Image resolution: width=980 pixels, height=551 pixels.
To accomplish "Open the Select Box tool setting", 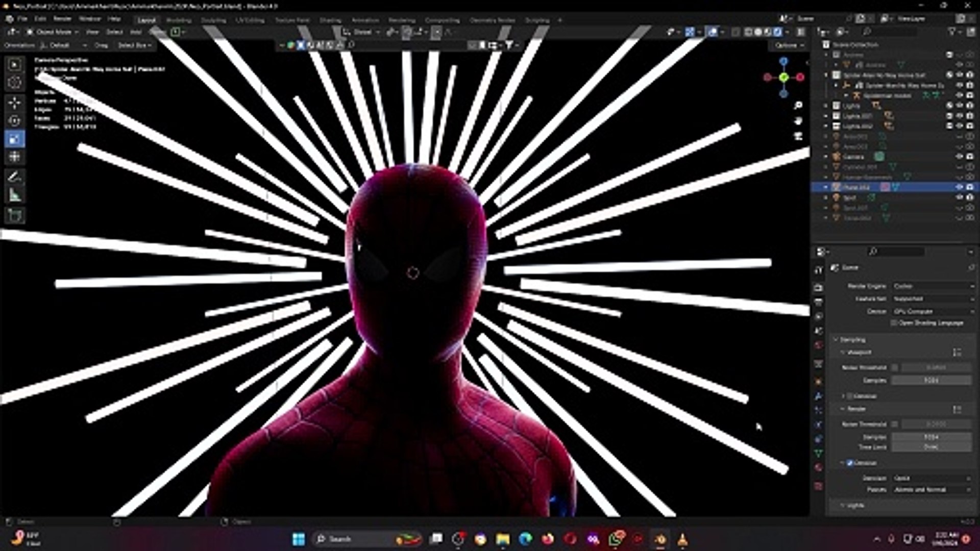I will (x=135, y=45).
